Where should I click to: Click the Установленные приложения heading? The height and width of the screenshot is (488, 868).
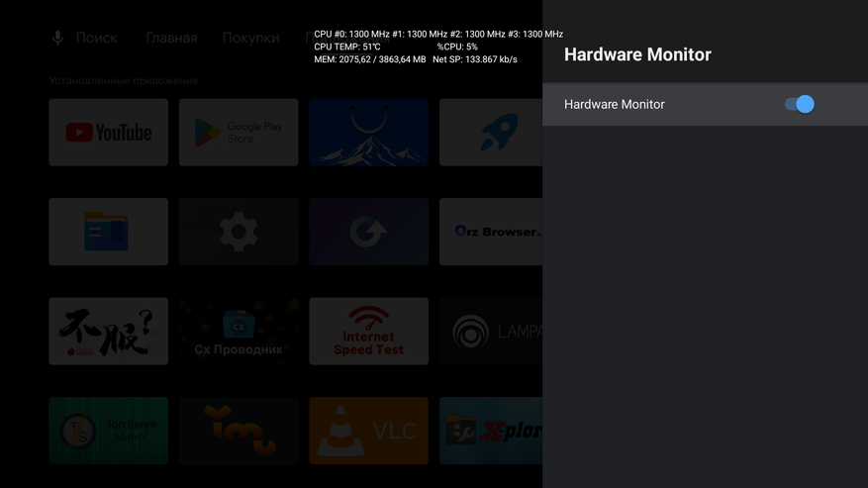pyautogui.click(x=124, y=80)
